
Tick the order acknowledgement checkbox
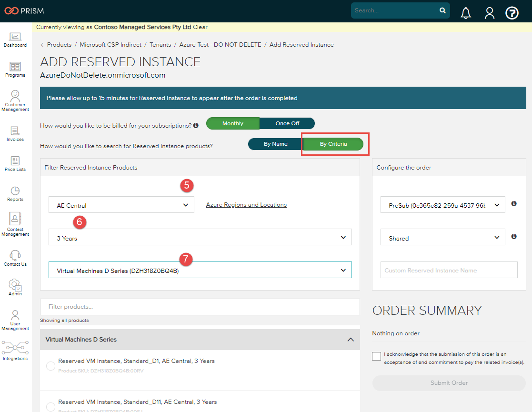pos(377,356)
